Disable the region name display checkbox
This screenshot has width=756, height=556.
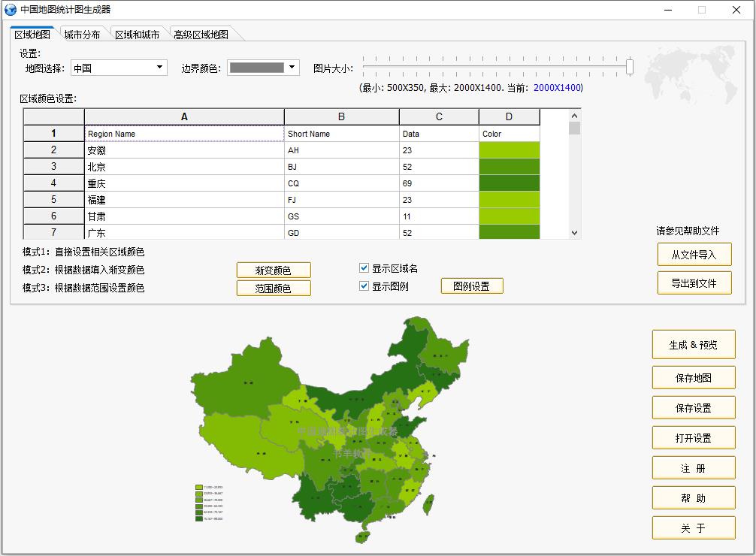point(364,269)
